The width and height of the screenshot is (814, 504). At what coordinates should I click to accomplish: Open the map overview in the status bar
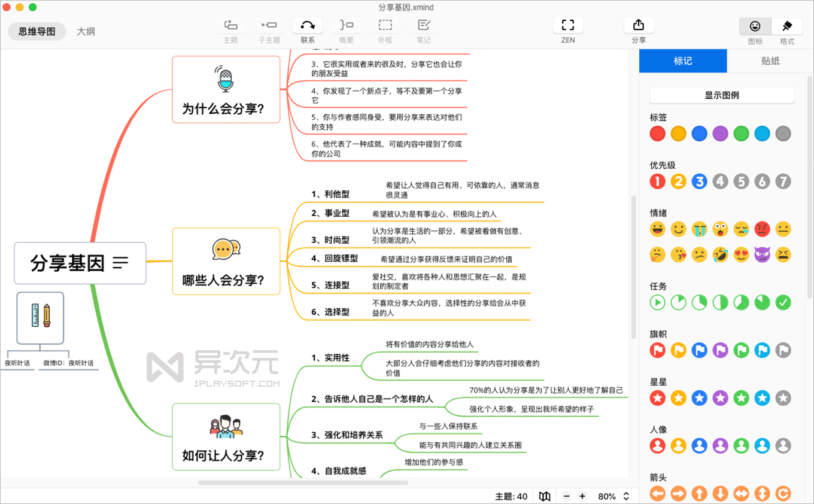543,496
